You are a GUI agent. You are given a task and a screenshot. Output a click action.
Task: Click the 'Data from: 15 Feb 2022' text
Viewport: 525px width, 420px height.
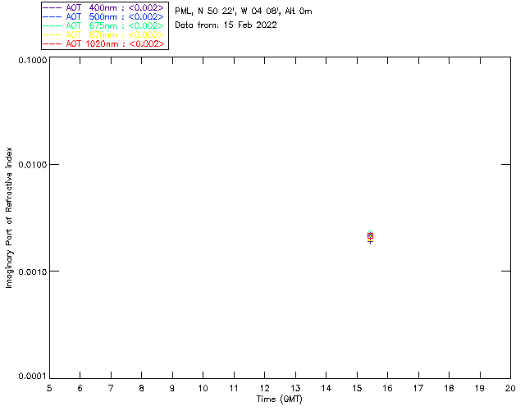coord(226,25)
